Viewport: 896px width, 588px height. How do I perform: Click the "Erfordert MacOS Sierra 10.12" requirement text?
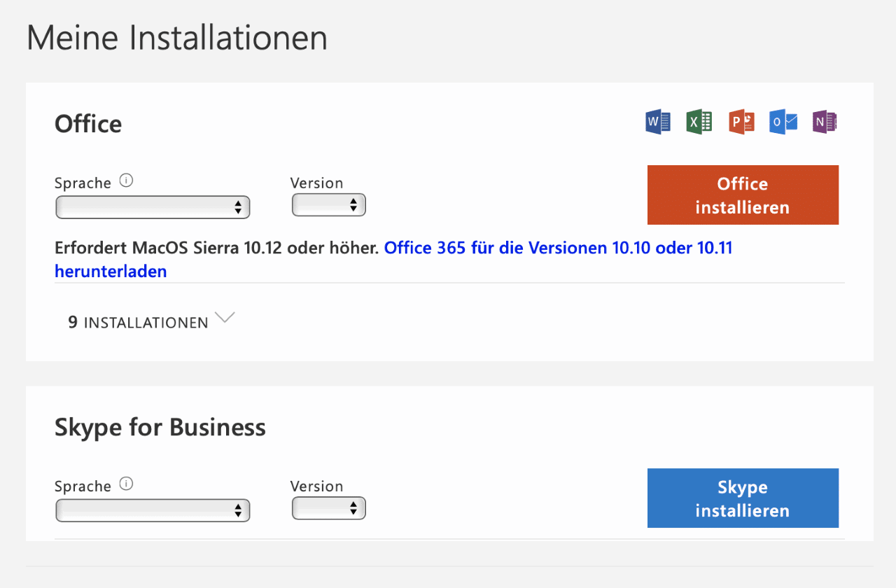point(217,248)
